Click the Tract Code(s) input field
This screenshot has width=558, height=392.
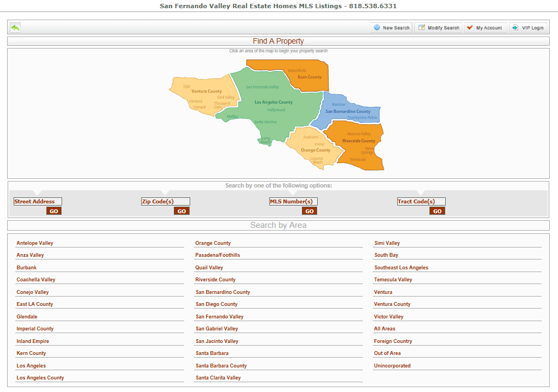pos(422,201)
